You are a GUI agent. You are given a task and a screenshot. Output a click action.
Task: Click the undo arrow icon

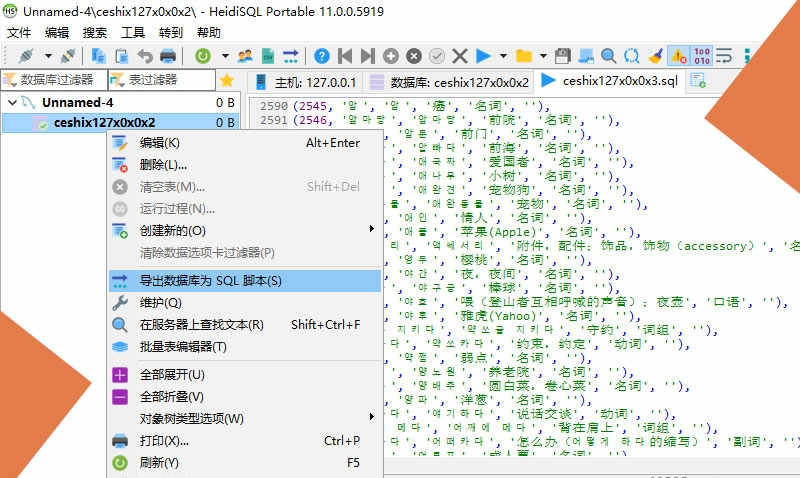pos(145,56)
